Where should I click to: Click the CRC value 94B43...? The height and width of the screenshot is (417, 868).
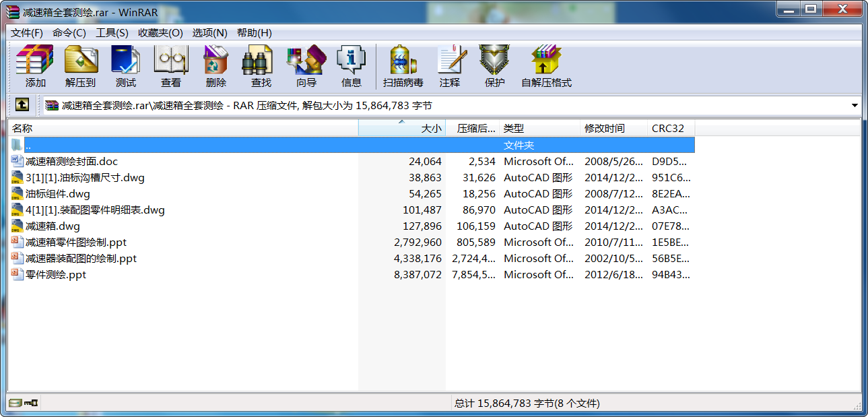(x=671, y=274)
